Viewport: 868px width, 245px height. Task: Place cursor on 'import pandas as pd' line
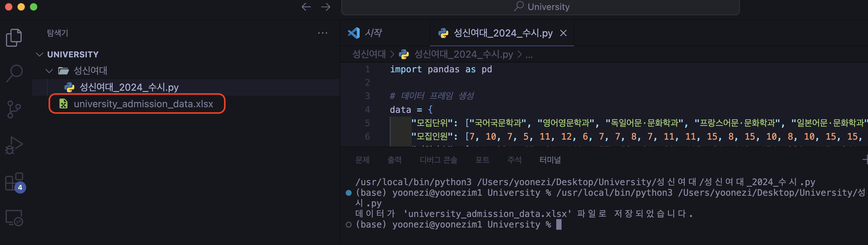[441, 69]
